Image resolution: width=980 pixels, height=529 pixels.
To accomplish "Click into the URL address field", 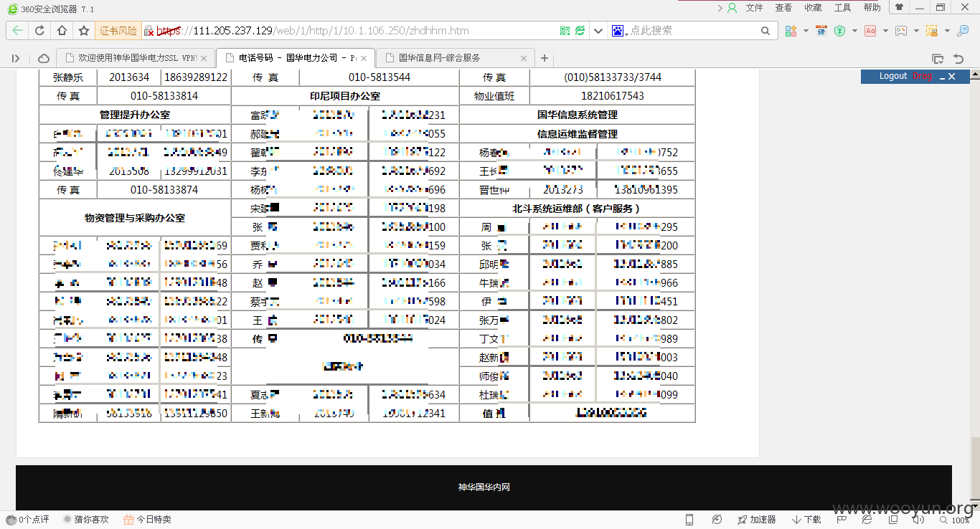I will [x=355, y=31].
